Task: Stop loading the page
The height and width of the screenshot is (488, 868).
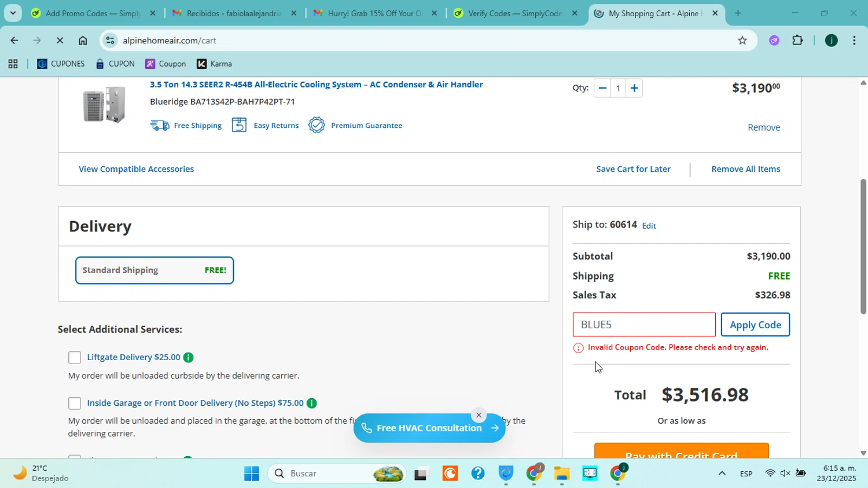Action: coord(60,41)
